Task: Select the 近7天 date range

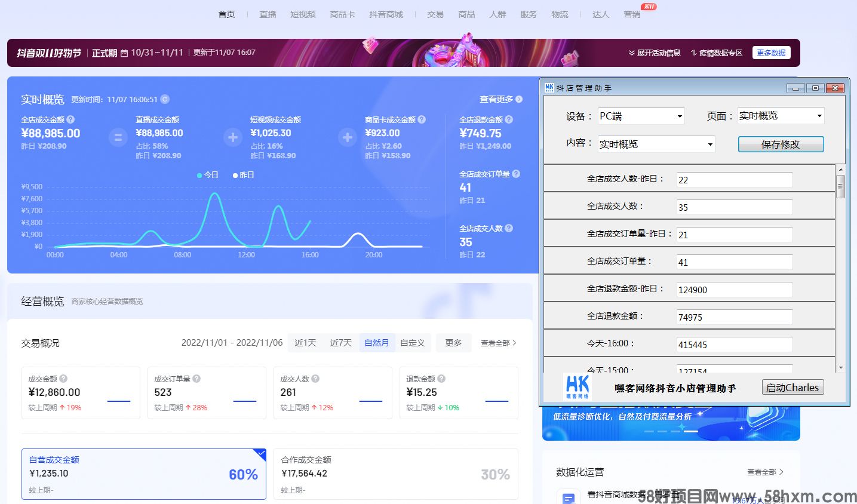Action: [x=341, y=343]
